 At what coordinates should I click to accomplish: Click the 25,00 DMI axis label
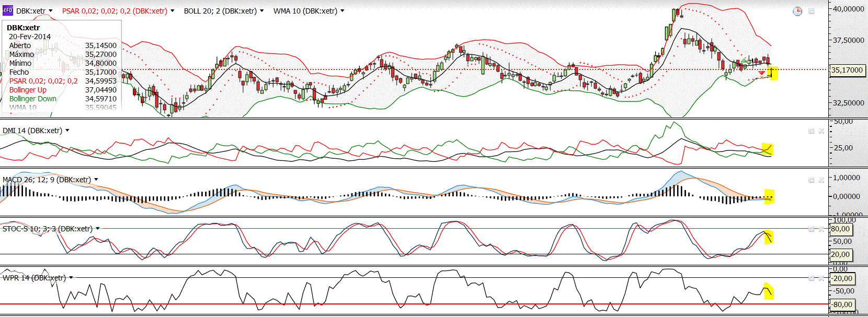click(x=843, y=148)
